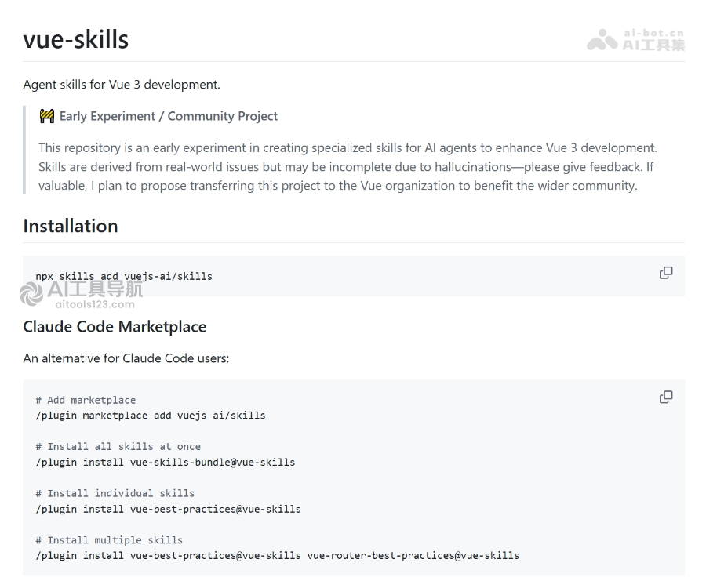
Task: Click 'Early Experiment / Community Project' note title
Action: pyautogui.click(x=169, y=116)
